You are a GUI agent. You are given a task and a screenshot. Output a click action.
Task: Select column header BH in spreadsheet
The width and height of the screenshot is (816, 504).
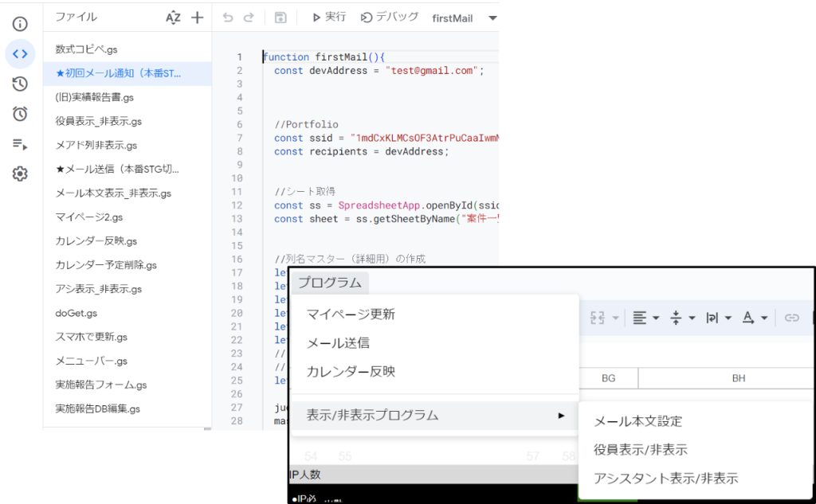738,378
